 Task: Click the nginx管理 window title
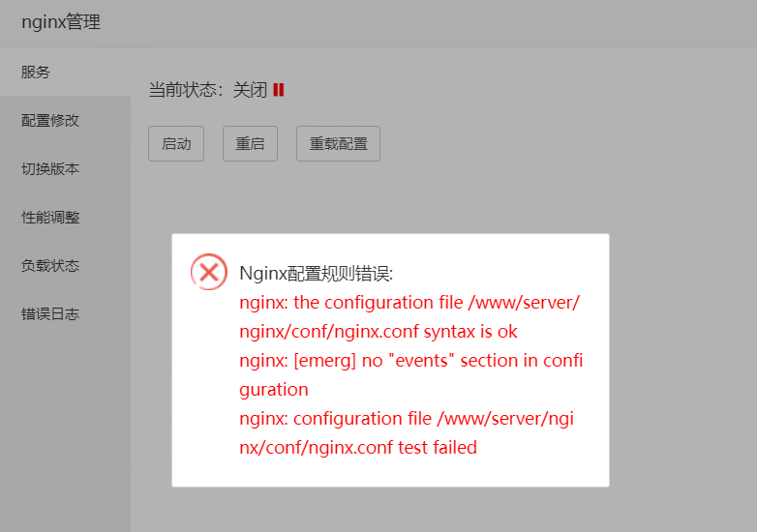(61, 22)
